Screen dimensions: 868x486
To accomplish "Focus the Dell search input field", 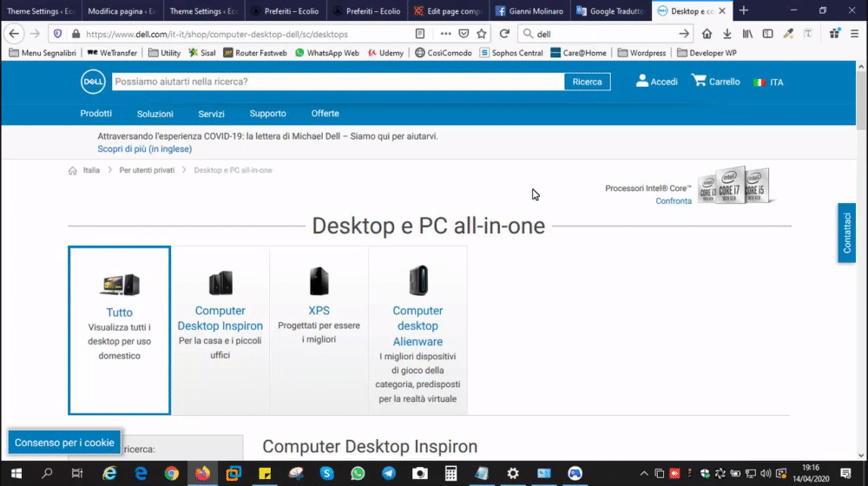I will click(338, 82).
